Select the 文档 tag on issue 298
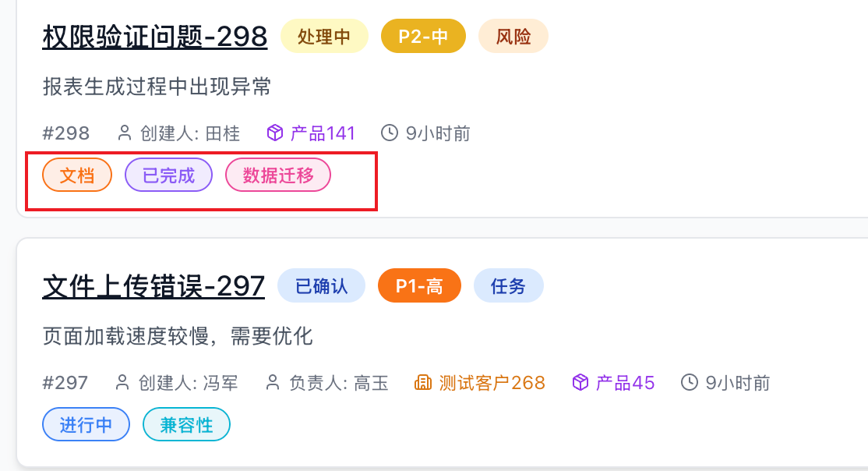 tap(76, 174)
